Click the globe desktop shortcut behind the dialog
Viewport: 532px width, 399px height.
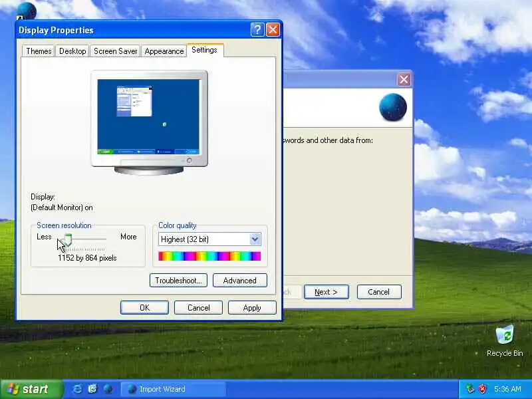tap(27, 10)
